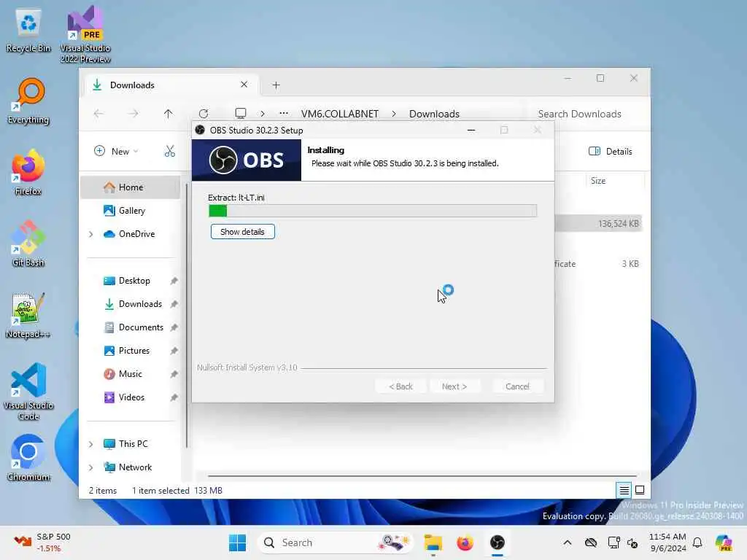The height and width of the screenshot is (560, 747).
Task: Unpin Desktop using its pin icon
Action: click(174, 281)
